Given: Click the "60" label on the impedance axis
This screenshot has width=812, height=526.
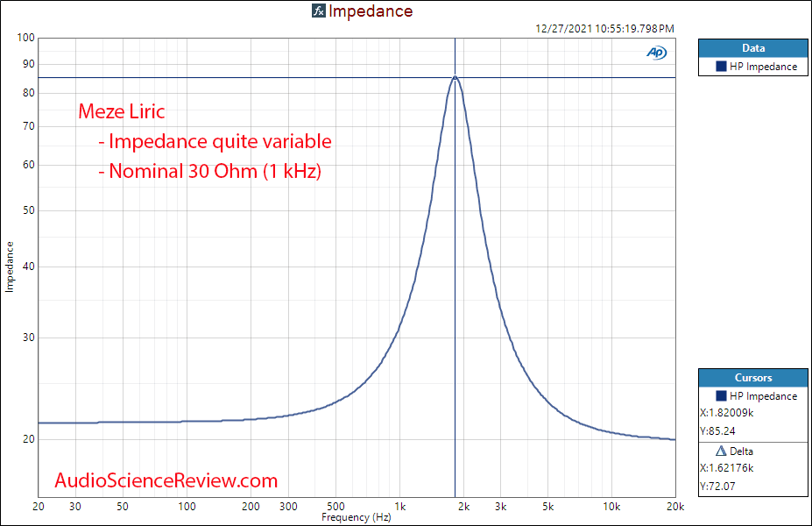Looking at the screenshot, I should coord(29,165).
